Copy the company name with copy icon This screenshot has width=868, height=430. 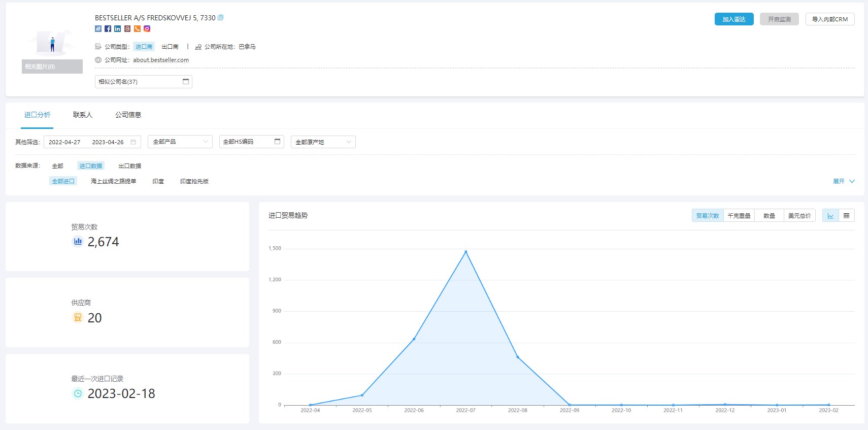click(x=220, y=18)
